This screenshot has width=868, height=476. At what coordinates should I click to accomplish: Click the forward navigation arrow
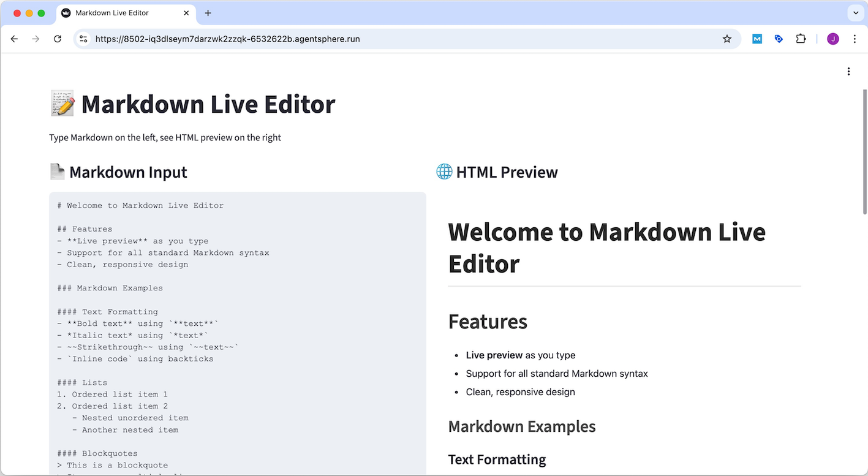click(36, 39)
